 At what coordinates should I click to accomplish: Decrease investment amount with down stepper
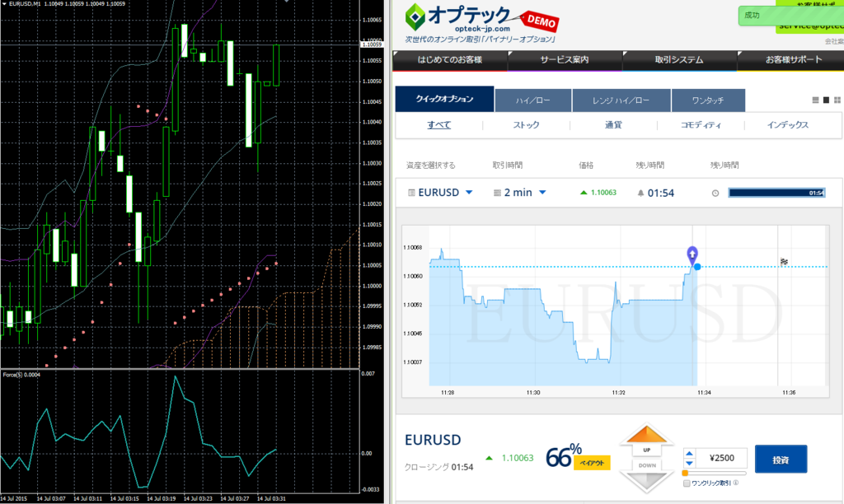click(690, 463)
